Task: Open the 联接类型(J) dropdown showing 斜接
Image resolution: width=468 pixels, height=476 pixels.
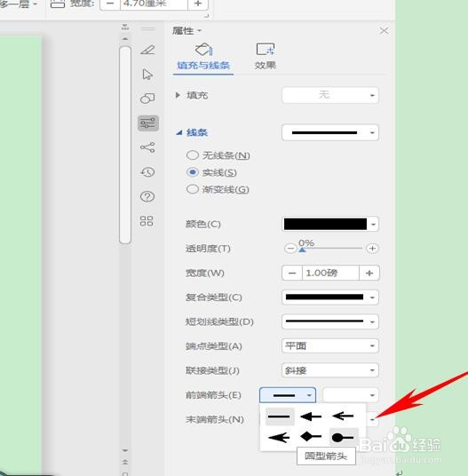Action: (x=330, y=370)
